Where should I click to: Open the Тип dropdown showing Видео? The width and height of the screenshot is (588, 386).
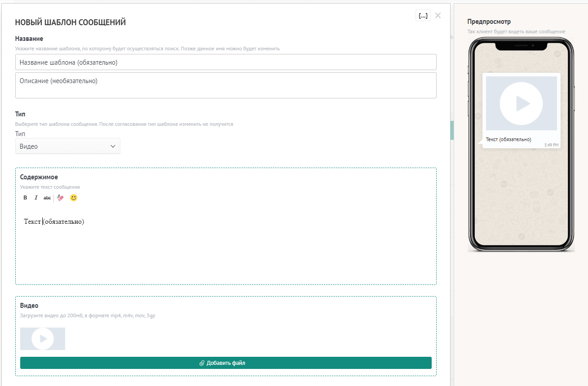(x=68, y=146)
